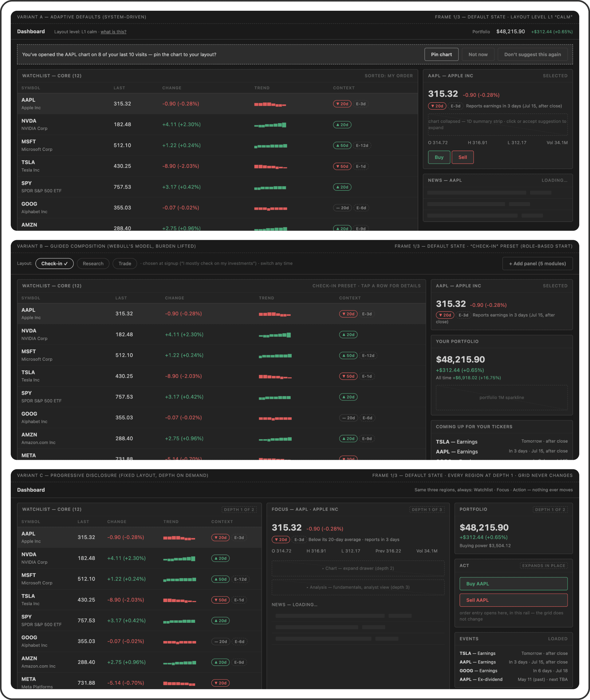Expand Analysis fundamentals section (depth 3)

pos(358,587)
